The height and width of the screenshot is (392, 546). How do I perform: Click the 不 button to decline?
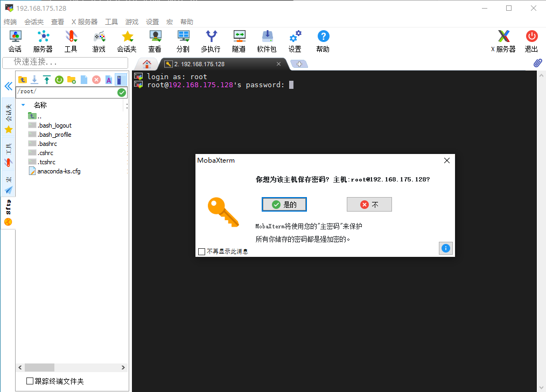click(369, 205)
